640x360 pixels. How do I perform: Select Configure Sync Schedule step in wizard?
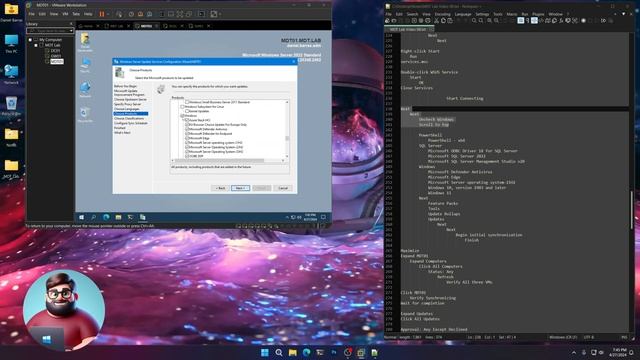[131, 123]
